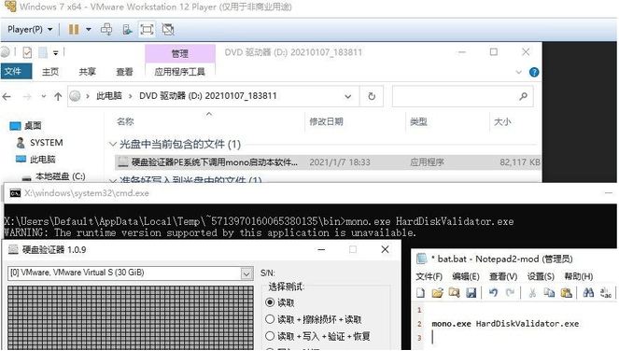The image size is (619, 364).
Task: Go forward in Explorer navigation
Action: click(x=27, y=96)
